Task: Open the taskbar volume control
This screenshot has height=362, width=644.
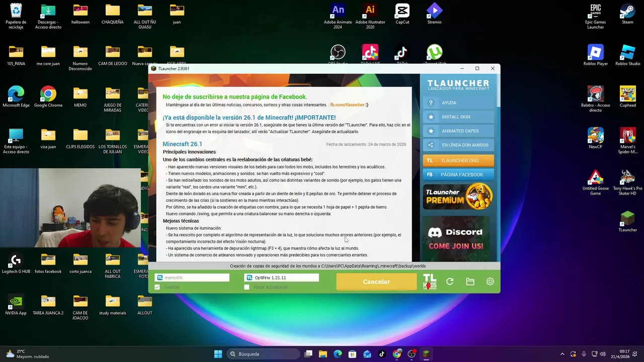Action: (x=603, y=354)
